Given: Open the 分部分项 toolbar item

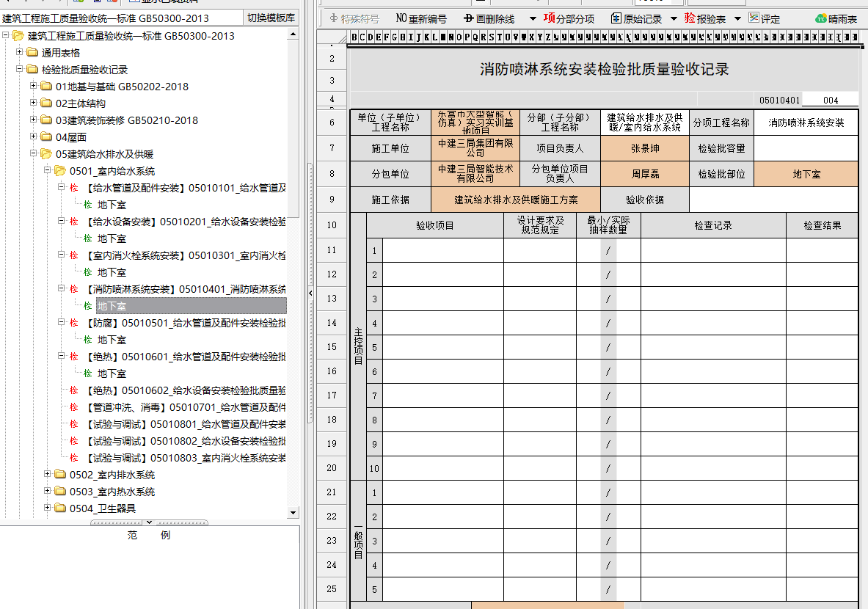Looking at the screenshot, I should pyautogui.click(x=569, y=19).
